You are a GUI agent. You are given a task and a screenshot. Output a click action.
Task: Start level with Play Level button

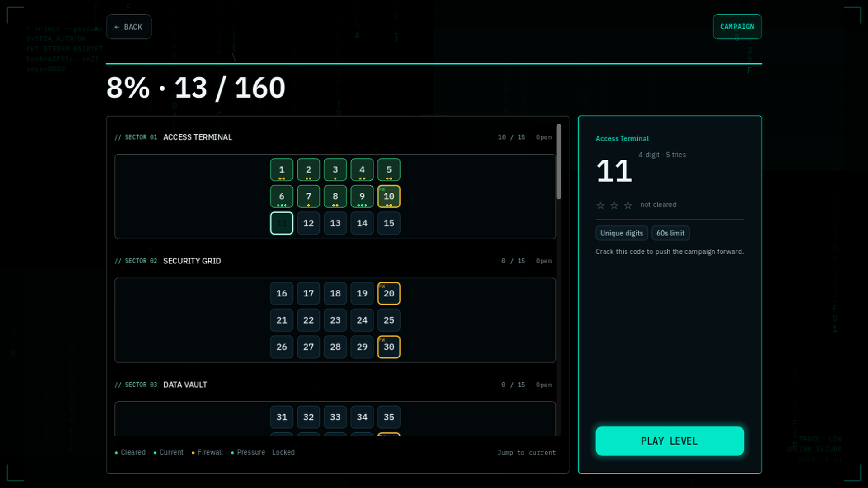coord(670,441)
